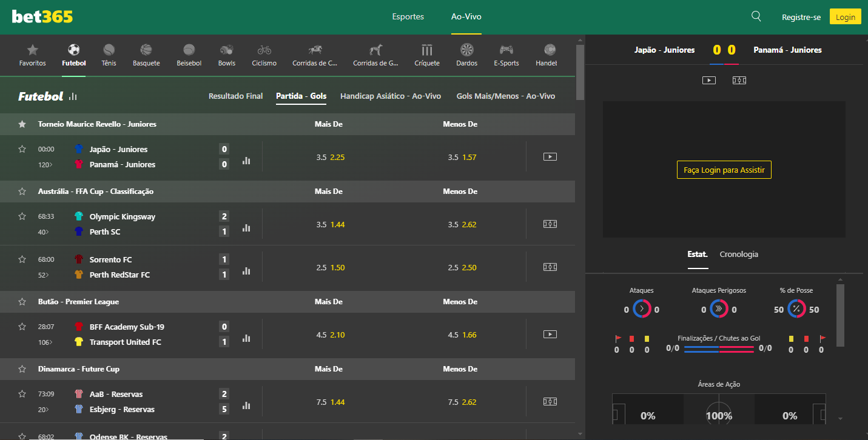Image resolution: width=868 pixels, height=440 pixels.
Task: Select the Ciclismo bicycle icon
Action: tap(264, 50)
